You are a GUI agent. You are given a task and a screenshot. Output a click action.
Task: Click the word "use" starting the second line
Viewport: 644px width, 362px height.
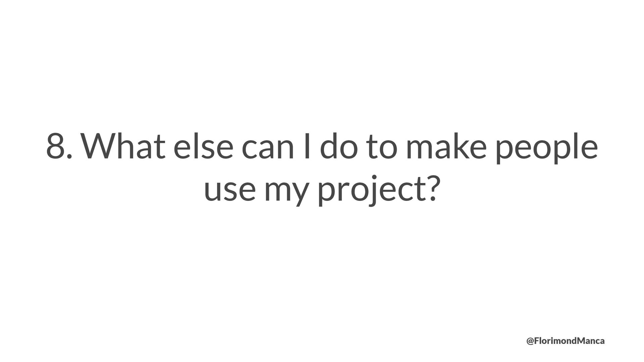(230, 191)
